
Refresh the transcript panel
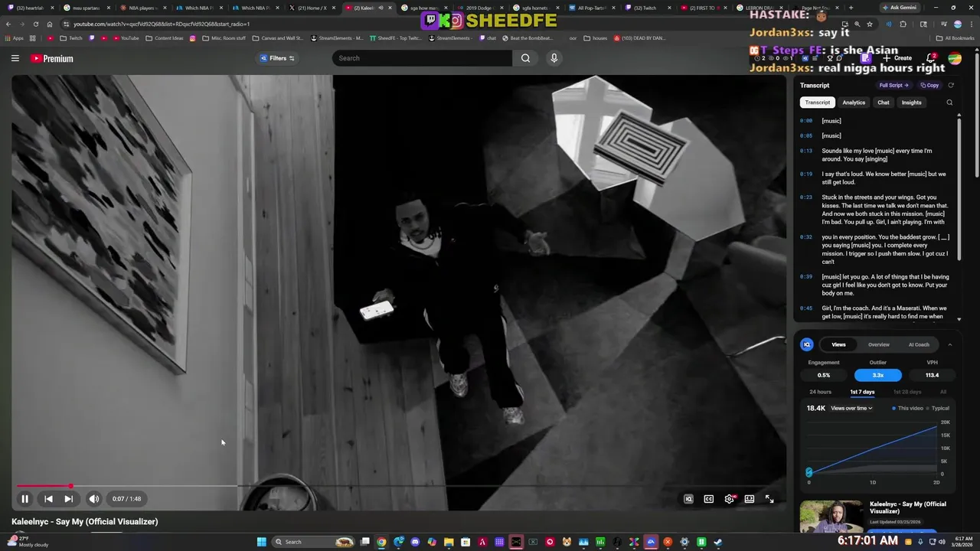(951, 86)
